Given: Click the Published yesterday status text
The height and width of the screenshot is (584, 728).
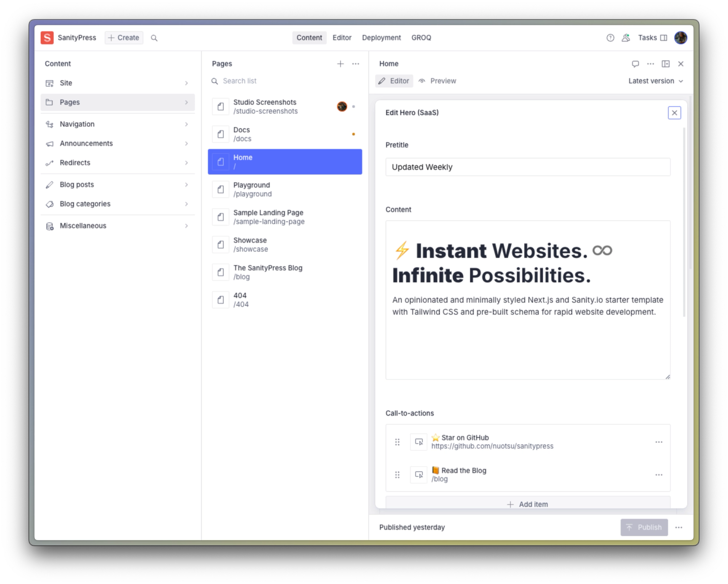Looking at the screenshot, I should click(412, 527).
